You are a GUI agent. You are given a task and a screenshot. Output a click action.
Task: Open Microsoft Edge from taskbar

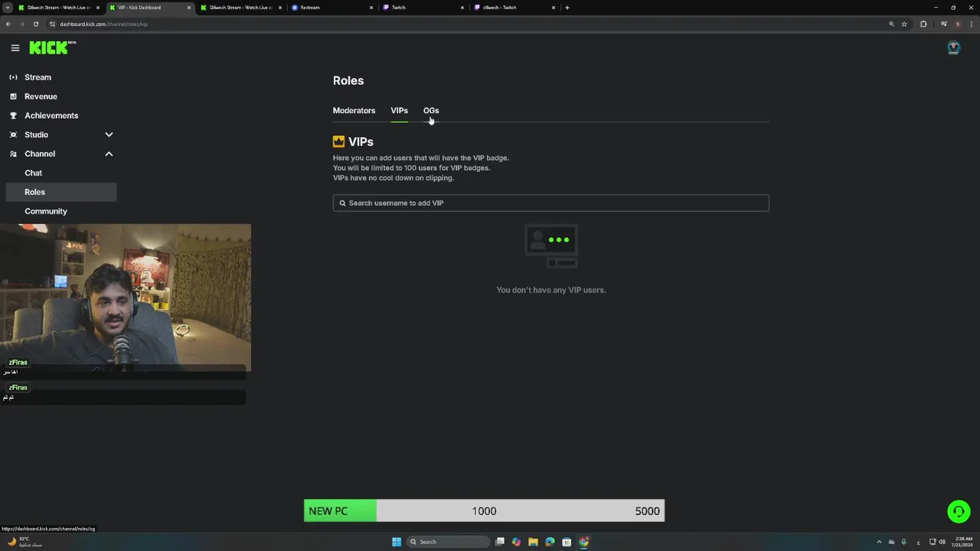coord(550,542)
